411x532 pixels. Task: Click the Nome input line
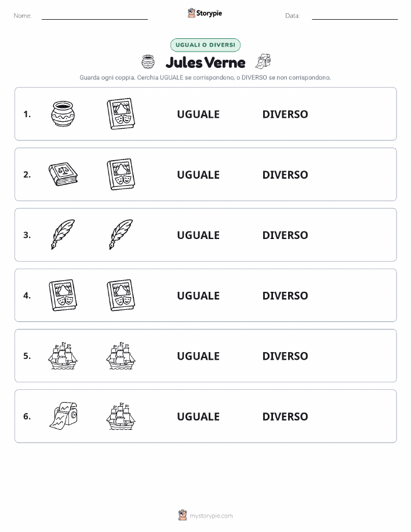94,16
